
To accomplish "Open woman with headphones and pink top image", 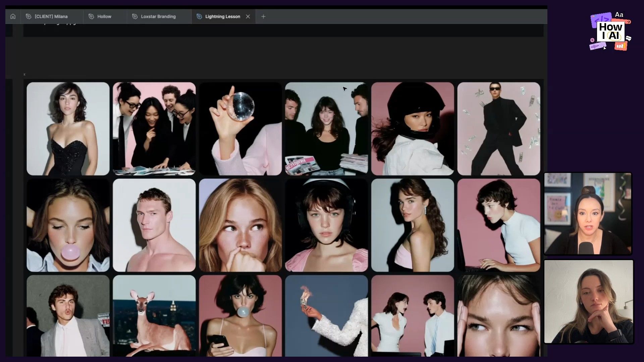I will pos(327,225).
